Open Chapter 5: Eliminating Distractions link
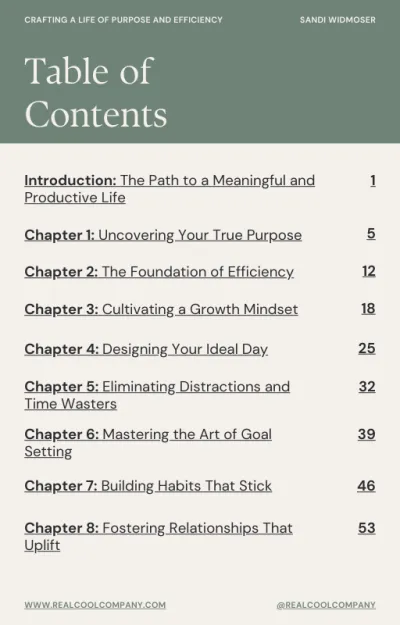 157,395
